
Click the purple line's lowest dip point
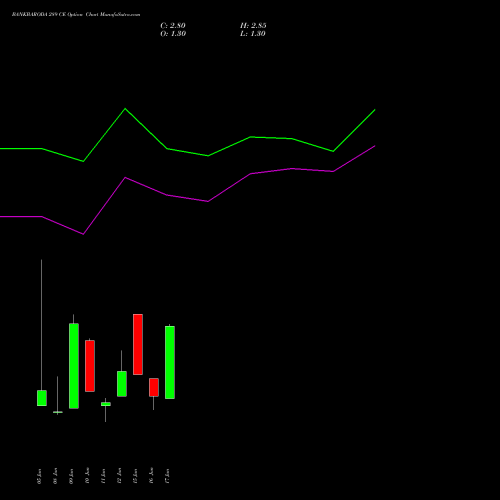[83, 234]
